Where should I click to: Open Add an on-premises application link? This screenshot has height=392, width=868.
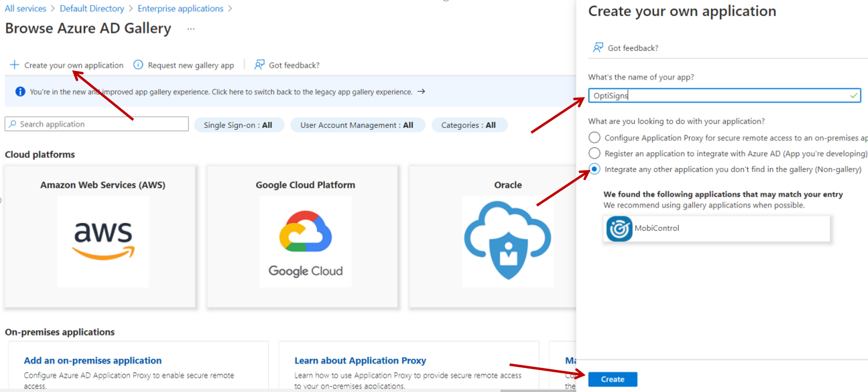[93, 360]
